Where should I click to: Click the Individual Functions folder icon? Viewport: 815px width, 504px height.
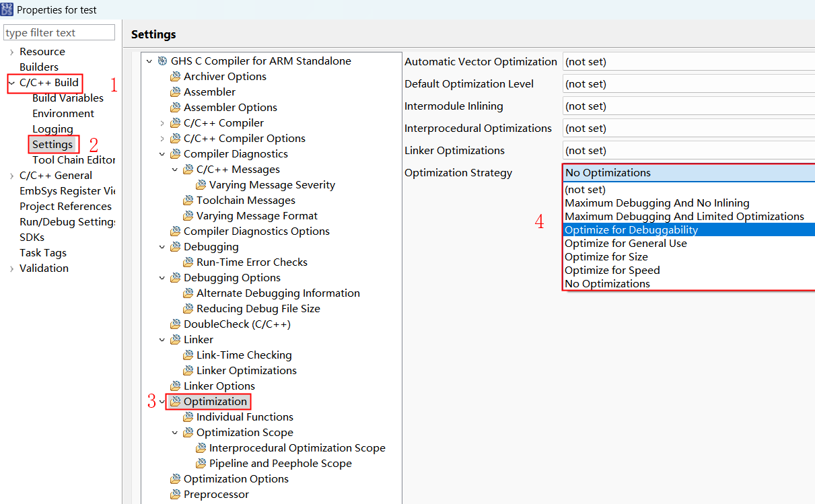tap(188, 417)
